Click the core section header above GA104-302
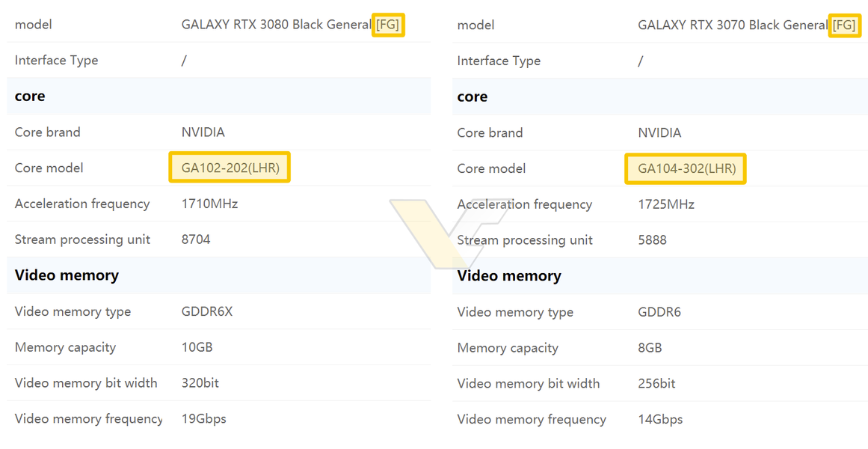Image resolution: width=868 pixels, height=449 pixels. click(472, 97)
